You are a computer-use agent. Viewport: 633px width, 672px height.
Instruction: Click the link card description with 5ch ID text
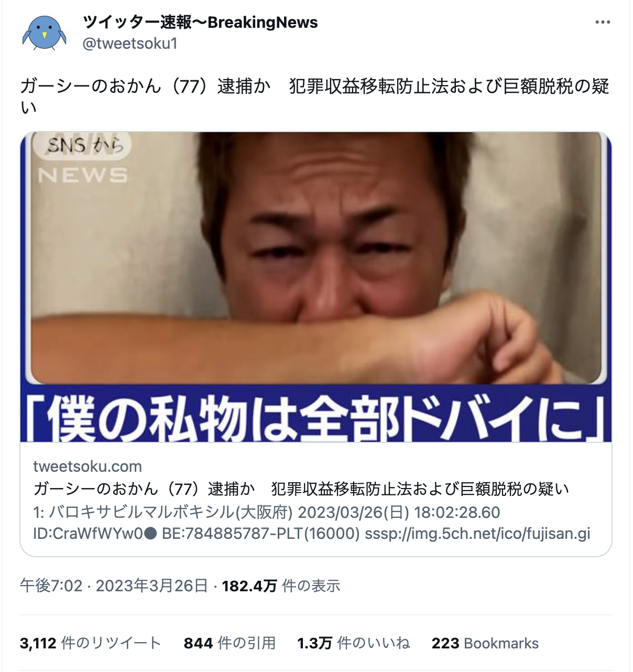312,523
